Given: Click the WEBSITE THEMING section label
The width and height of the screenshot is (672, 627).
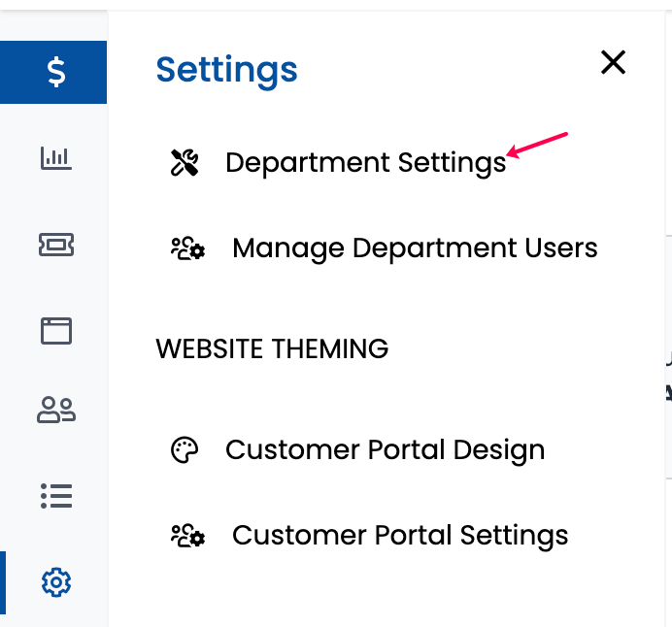Looking at the screenshot, I should (x=272, y=348).
